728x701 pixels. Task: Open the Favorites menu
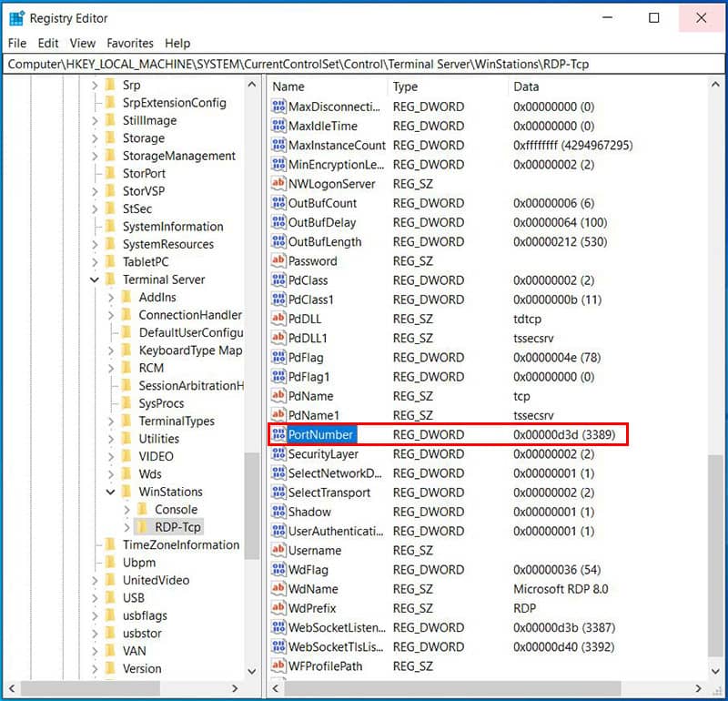click(x=130, y=43)
